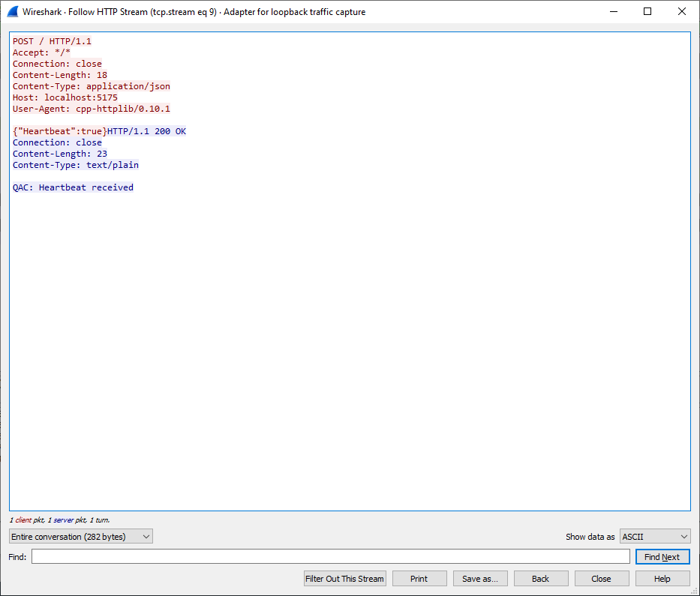700x596 pixels.
Task: Open Help for Follow Stream
Action: click(x=662, y=579)
